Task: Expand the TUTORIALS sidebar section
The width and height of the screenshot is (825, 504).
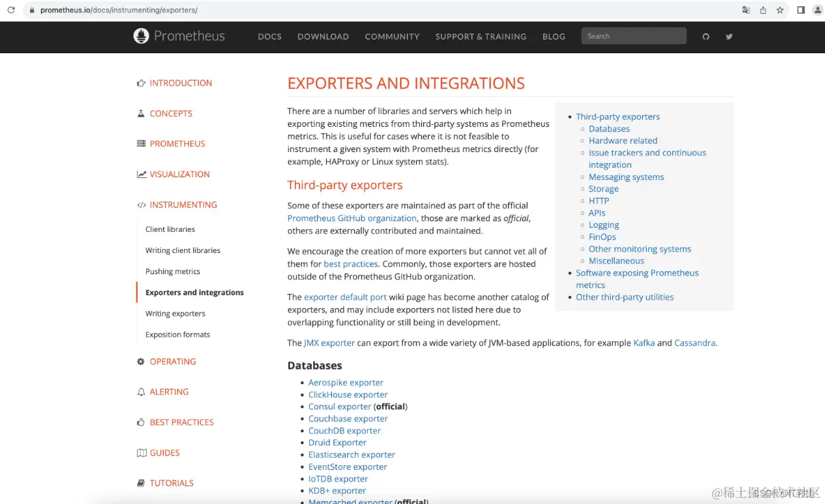Action: click(x=171, y=483)
